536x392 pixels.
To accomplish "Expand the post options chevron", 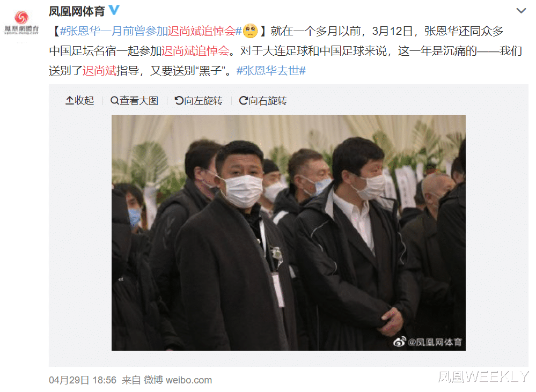I will 520,11.
